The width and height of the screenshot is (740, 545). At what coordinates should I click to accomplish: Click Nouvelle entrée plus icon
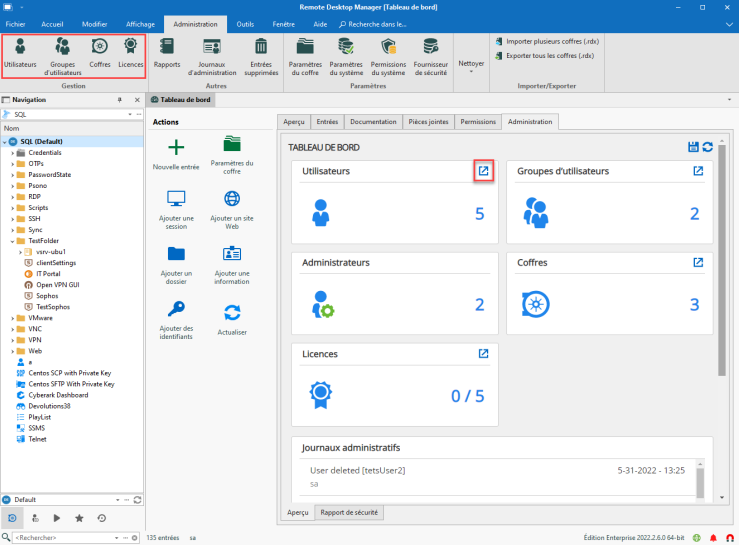176,147
